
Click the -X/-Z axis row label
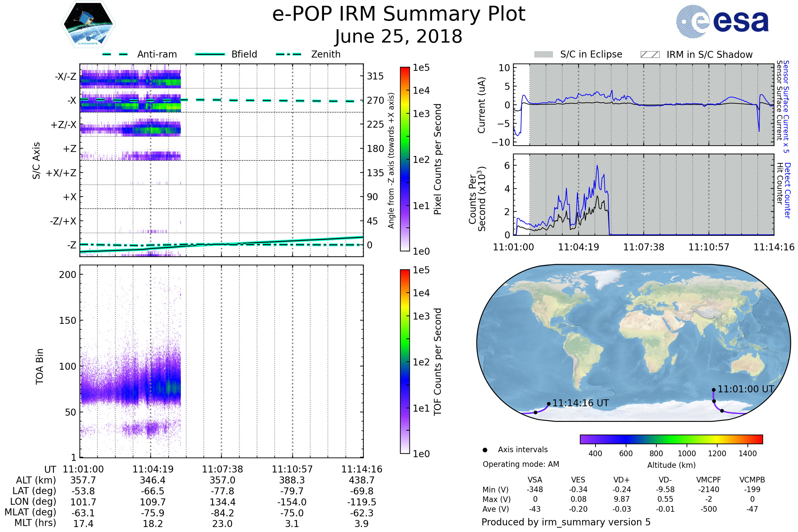coord(66,76)
